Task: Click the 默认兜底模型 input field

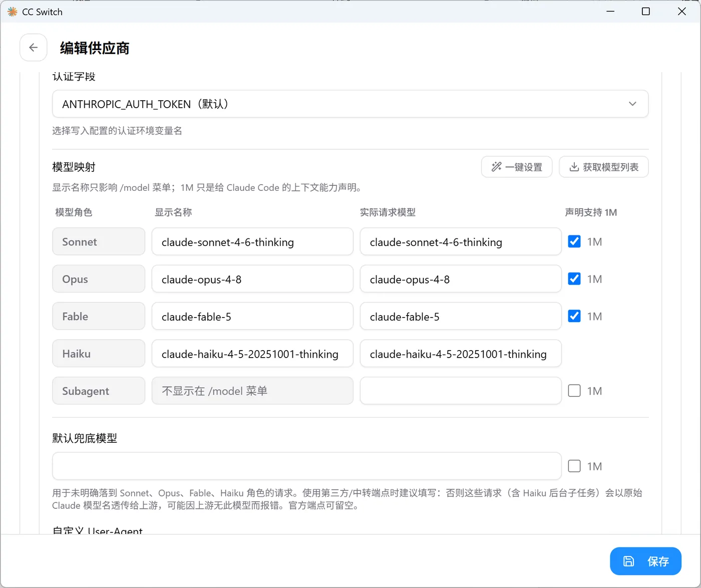Action: click(307, 466)
